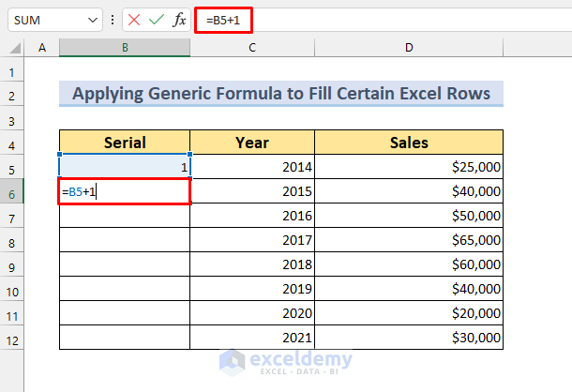The height and width of the screenshot is (392, 572).
Task: Confirm the formula with the checkmark icon
Action: [x=157, y=20]
